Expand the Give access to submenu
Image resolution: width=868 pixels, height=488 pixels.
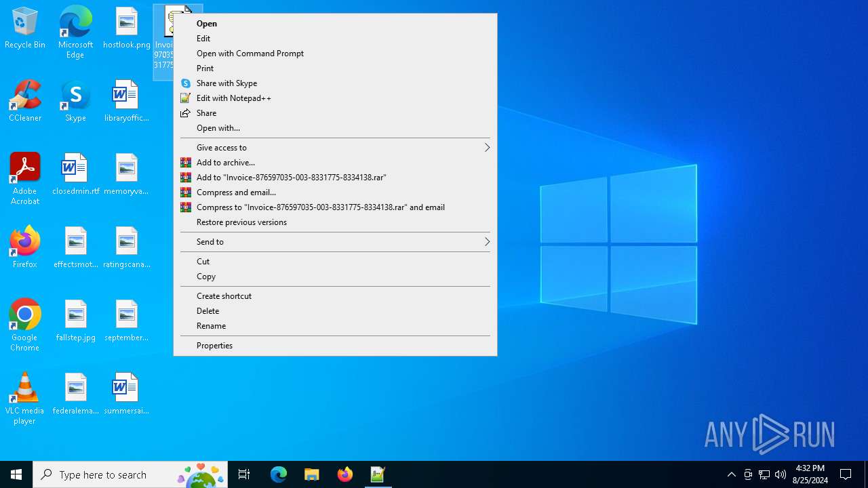(335, 148)
